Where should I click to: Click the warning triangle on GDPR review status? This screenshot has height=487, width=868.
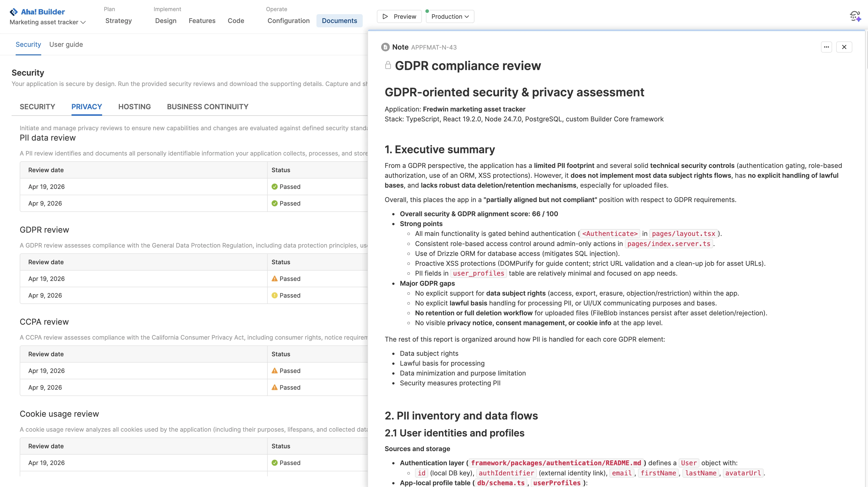click(274, 278)
